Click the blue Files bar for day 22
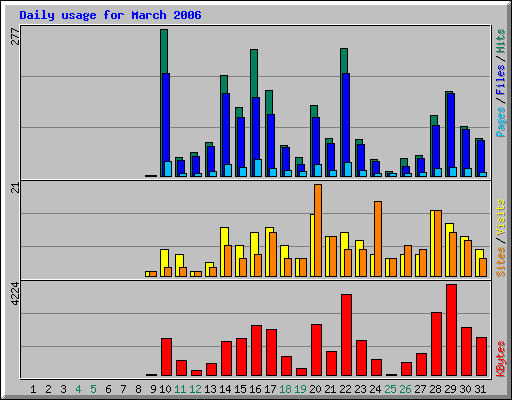 pyautogui.click(x=346, y=117)
